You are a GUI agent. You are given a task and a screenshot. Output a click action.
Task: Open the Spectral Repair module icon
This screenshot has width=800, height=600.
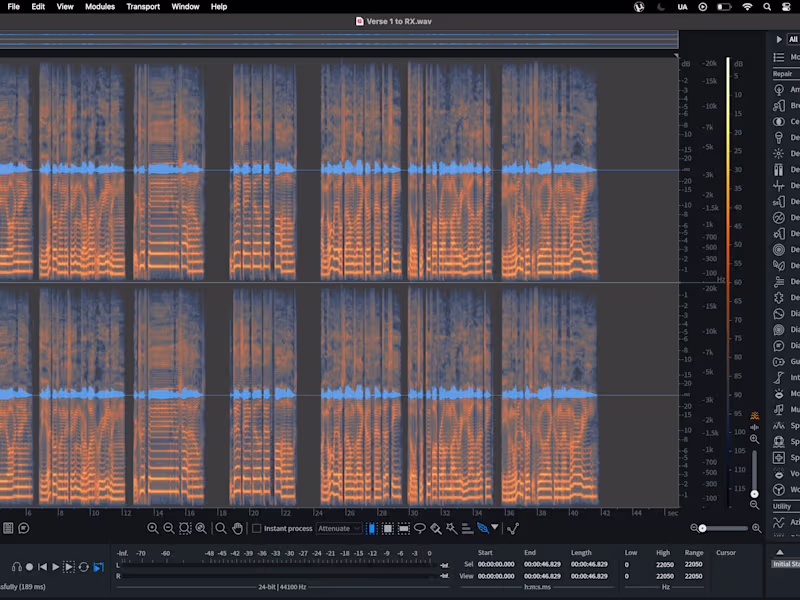click(779, 457)
